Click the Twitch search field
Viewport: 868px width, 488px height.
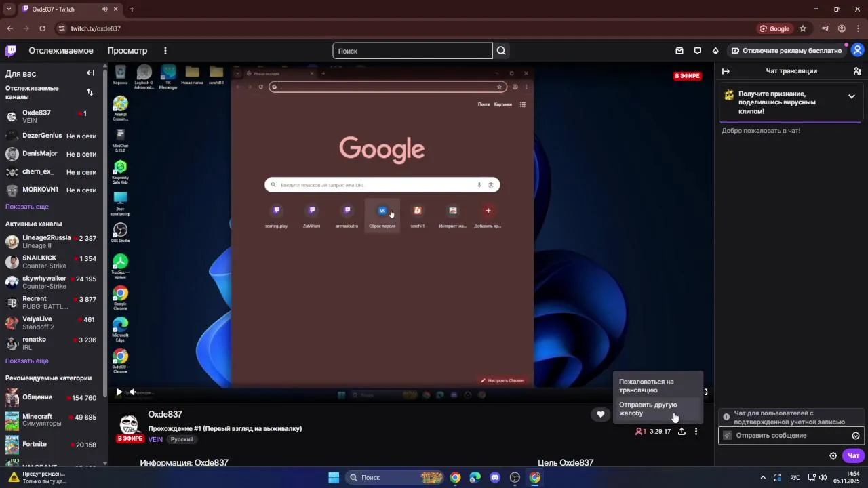pyautogui.click(x=412, y=51)
